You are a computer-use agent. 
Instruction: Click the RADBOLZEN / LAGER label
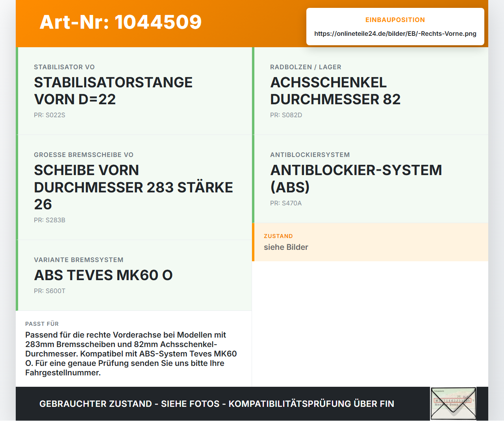coord(306,67)
